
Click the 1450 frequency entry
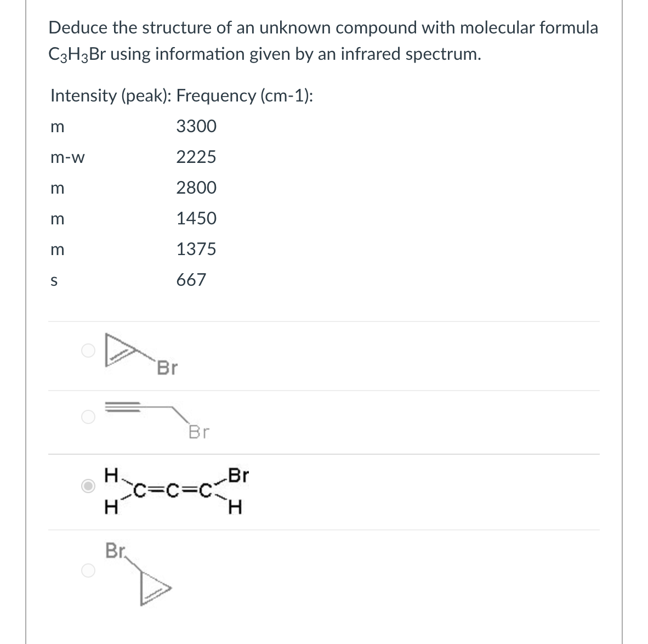[x=196, y=218]
